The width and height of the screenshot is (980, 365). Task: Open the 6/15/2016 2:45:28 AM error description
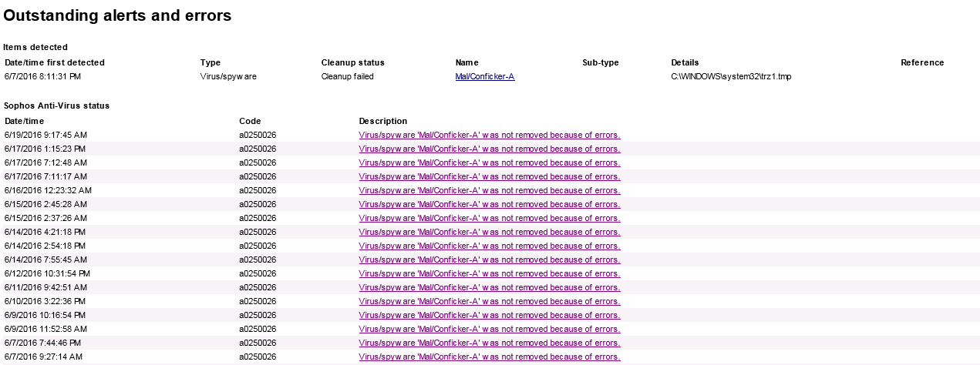490,204
